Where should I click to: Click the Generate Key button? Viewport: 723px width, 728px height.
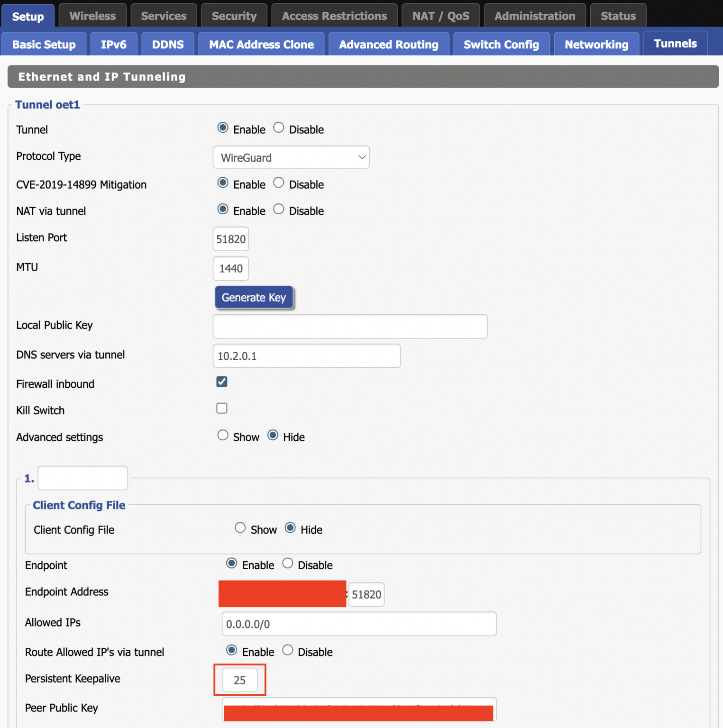[254, 298]
